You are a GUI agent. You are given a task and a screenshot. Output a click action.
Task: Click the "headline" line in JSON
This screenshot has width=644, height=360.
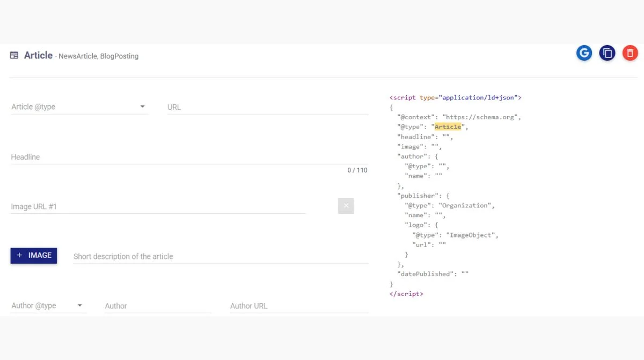(x=426, y=136)
